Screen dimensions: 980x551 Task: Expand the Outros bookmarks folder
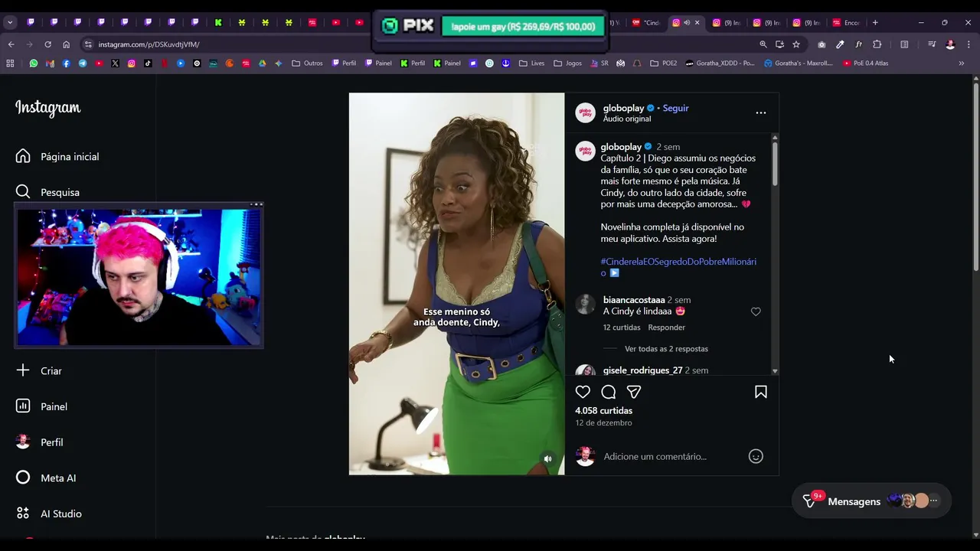pos(307,64)
